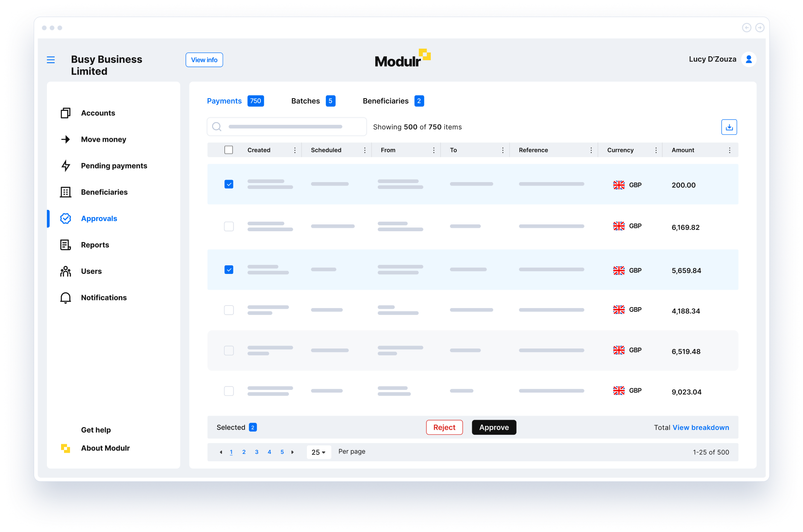The image size is (803, 532).
Task: Check the 6,519.48 payment row checkbox
Action: [x=229, y=351]
